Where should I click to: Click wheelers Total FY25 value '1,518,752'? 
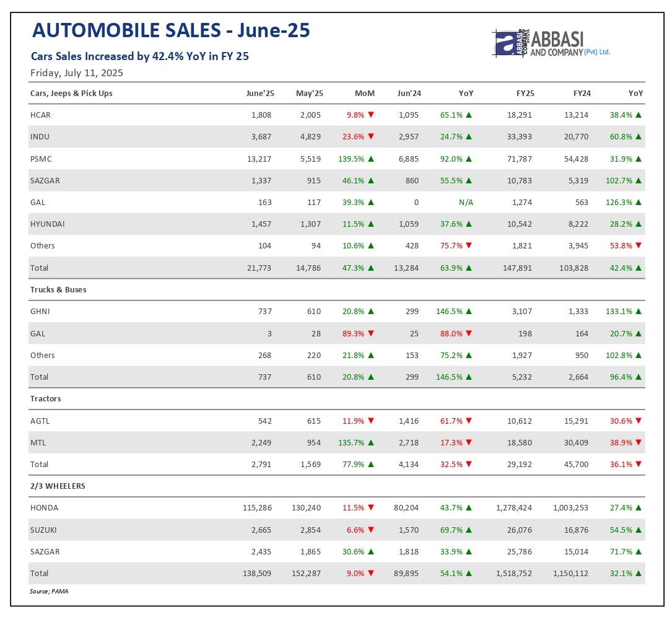[x=514, y=573]
